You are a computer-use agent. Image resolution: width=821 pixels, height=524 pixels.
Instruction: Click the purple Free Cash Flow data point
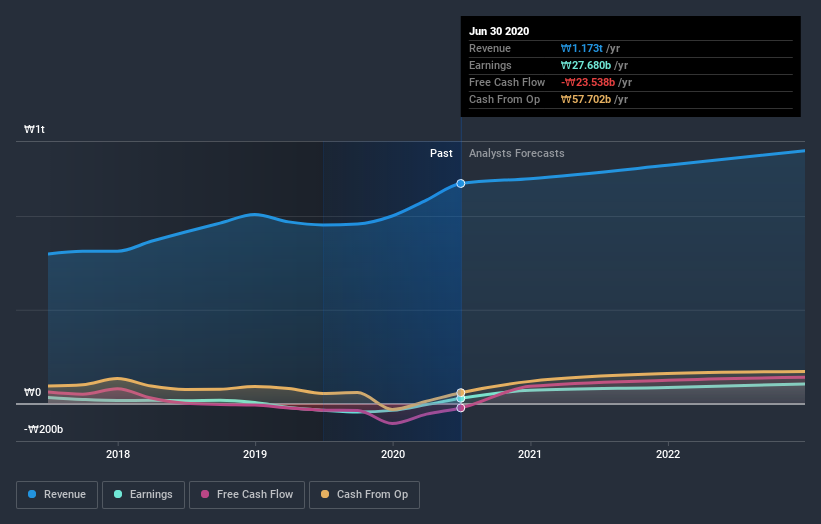click(461, 408)
